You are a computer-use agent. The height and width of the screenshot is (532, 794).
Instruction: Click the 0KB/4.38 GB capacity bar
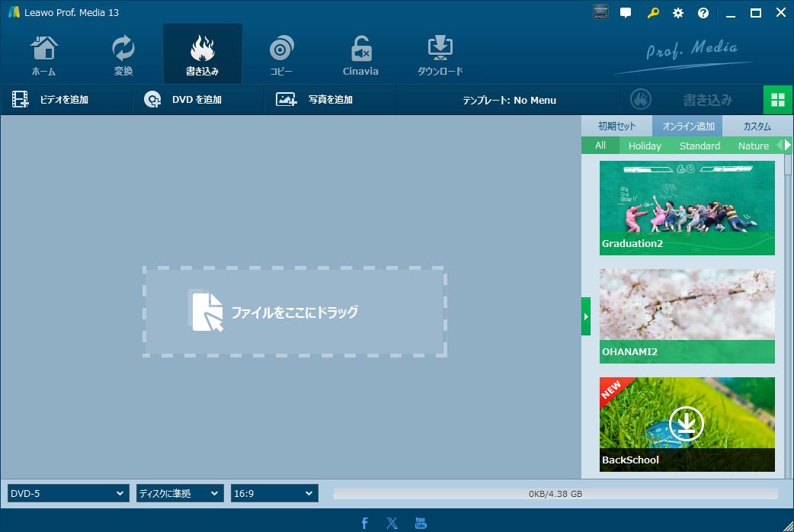(555, 493)
